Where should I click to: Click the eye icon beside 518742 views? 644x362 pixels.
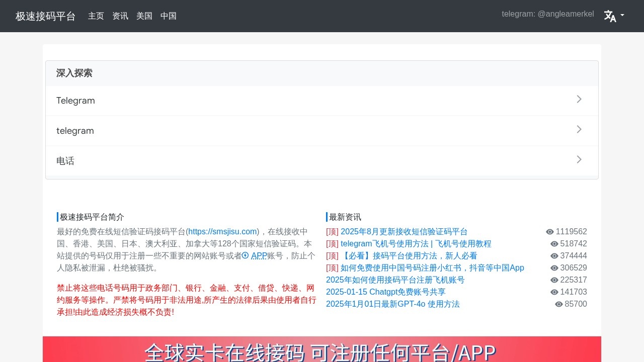(x=554, y=244)
